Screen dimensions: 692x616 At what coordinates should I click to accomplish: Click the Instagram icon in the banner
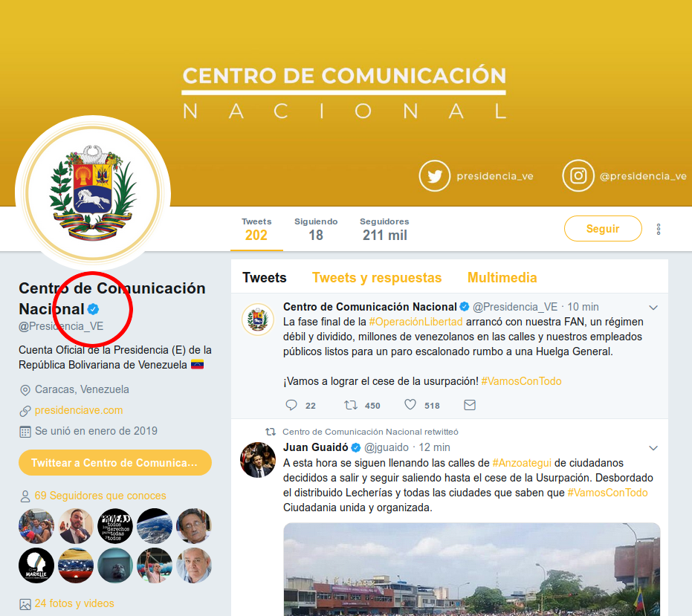[578, 175]
